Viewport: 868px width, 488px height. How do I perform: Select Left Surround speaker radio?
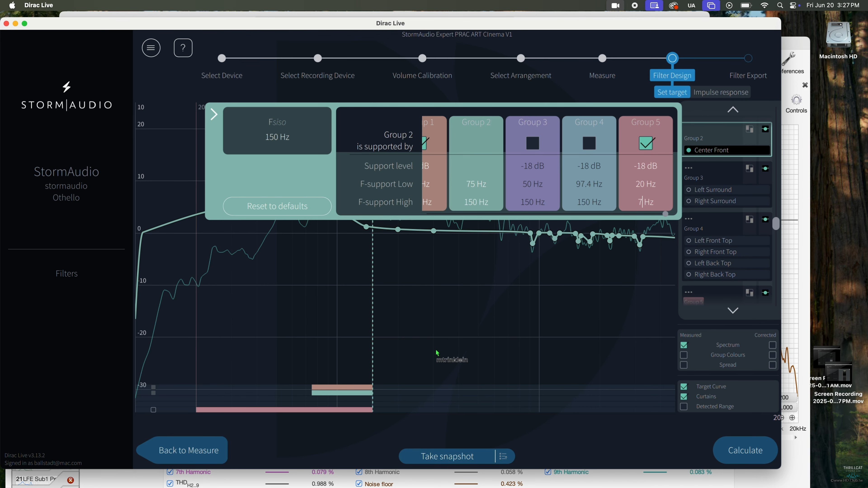689,190
